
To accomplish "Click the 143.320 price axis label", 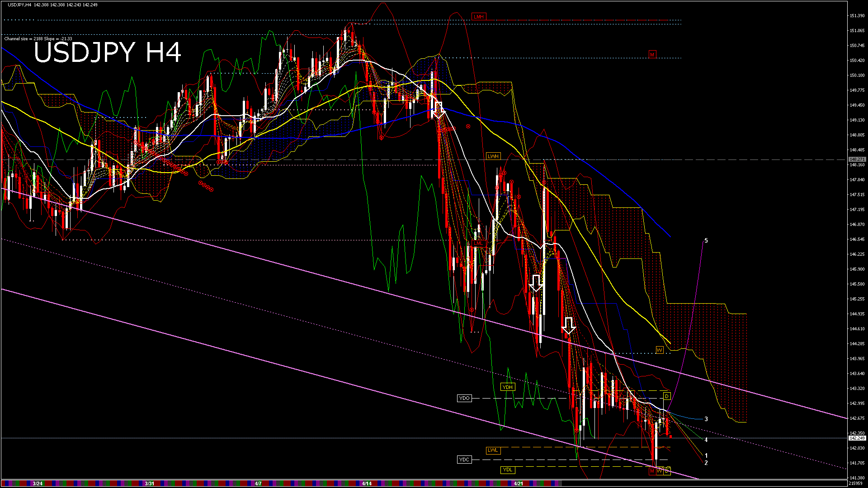I will (857, 389).
